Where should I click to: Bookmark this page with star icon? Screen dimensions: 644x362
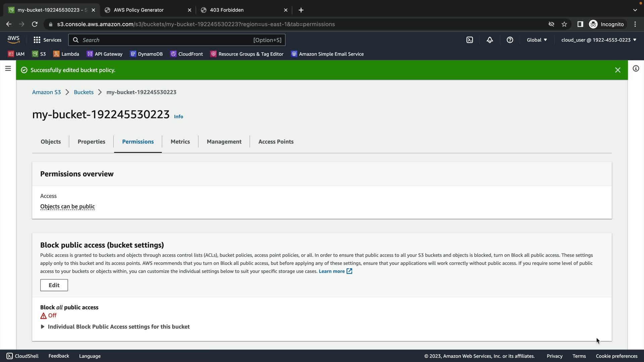[564, 24]
